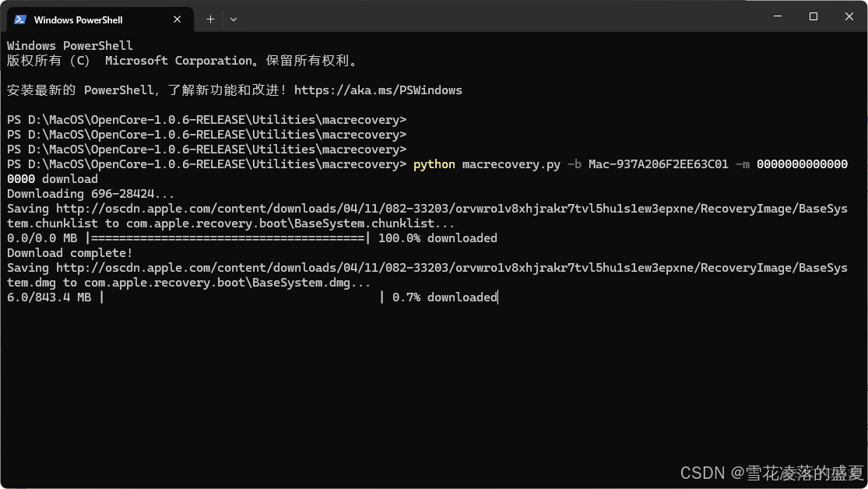Click the 'Downloading 696-28424...' line
This screenshot has width=868, height=489.
(x=91, y=194)
